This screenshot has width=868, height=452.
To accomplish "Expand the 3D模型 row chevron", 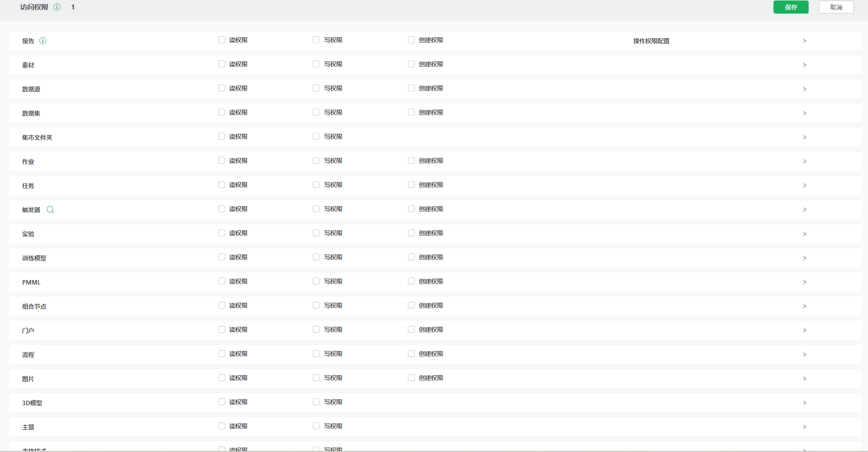I will (805, 403).
